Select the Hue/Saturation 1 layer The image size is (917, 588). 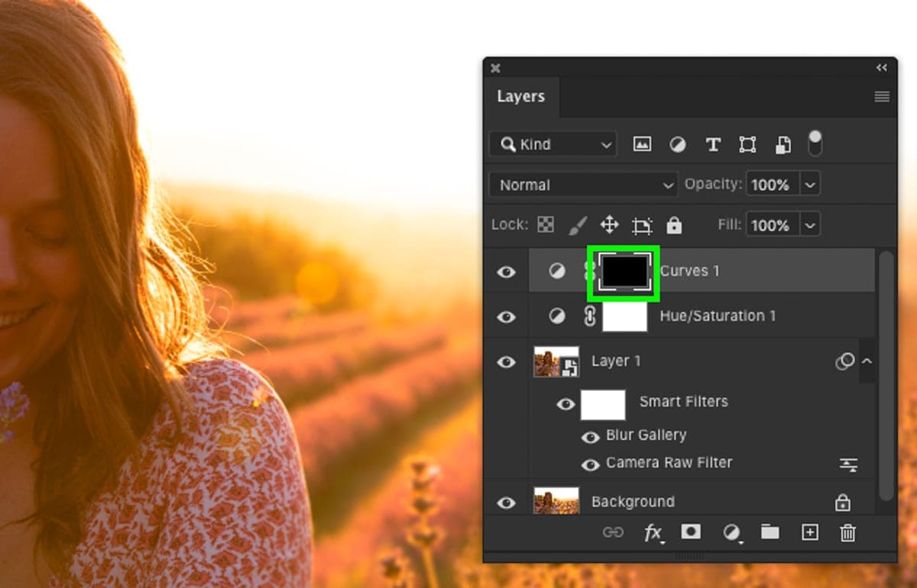(718, 316)
